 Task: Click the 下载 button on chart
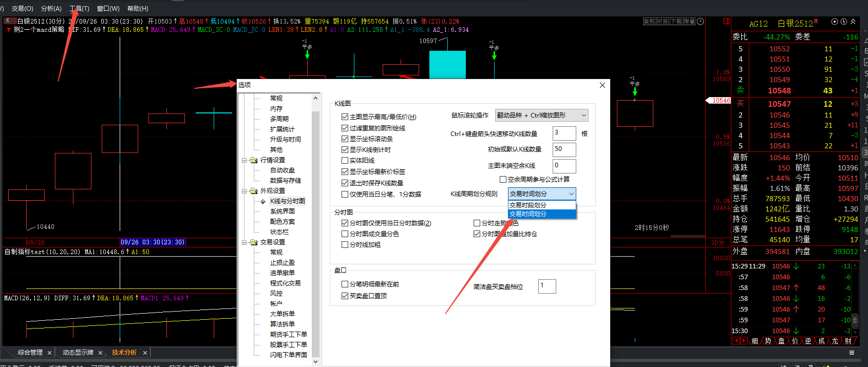point(676,22)
